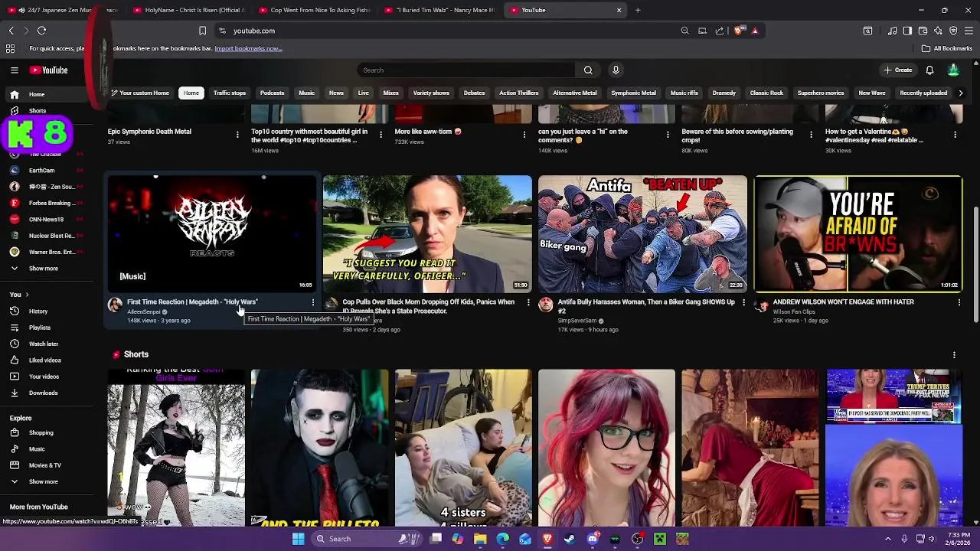The image size is (980, 551).
Task: Click the Create button
Action: pyautogui.click(x=897, y=70)
